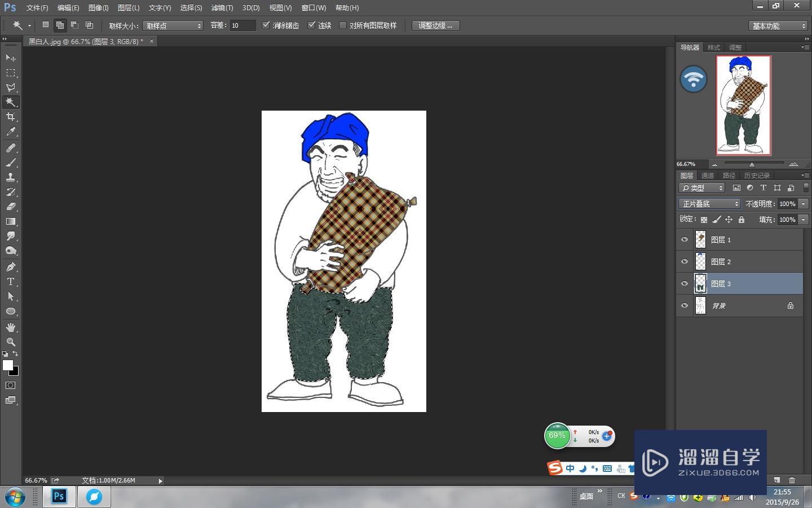Image resolution: width=812 pixels, height=508 pixels.
Task: Click the 调整边缘 button
Action: coord(435,25)
